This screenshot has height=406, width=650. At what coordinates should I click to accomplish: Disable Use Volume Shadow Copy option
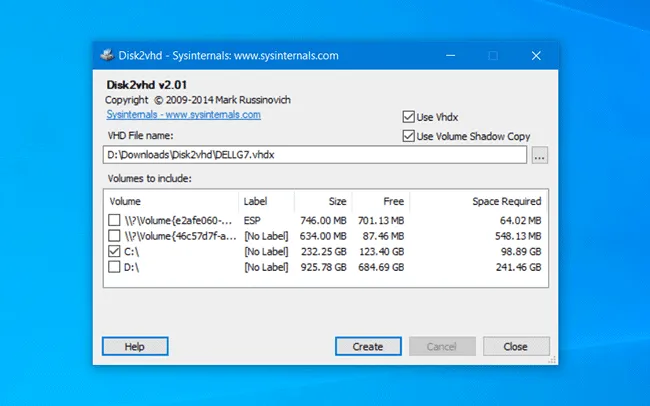coord(408,136)
